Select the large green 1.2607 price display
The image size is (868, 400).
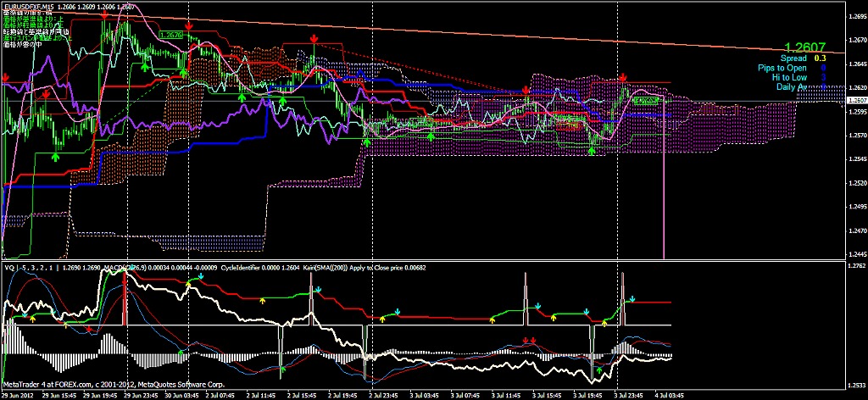point(805,47)
